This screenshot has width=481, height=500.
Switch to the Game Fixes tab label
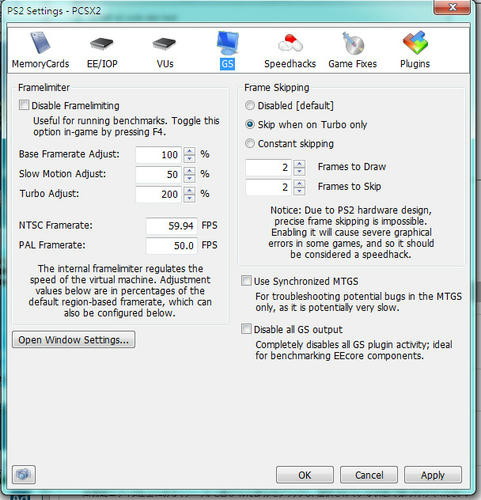(353, 64)
